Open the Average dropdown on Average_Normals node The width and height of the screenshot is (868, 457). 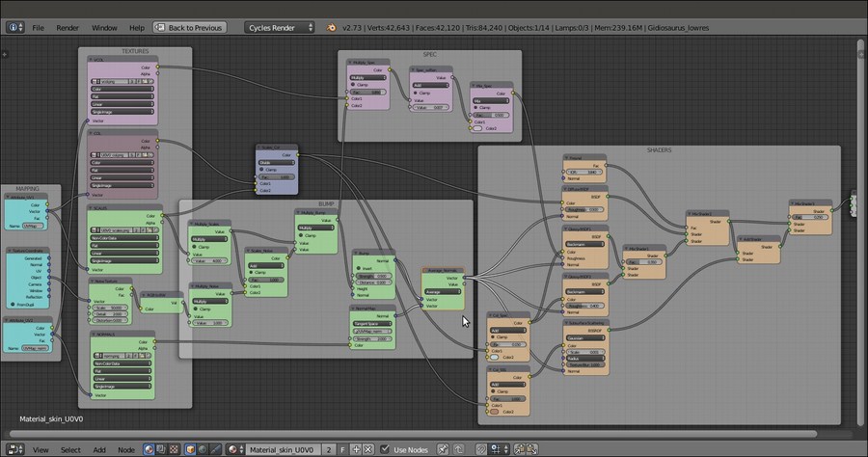pos(443,291)
